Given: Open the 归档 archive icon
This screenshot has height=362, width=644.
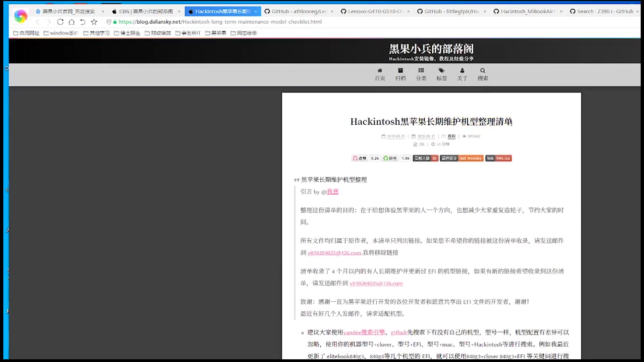Looking at the screenshot, I should pos(400,74).
